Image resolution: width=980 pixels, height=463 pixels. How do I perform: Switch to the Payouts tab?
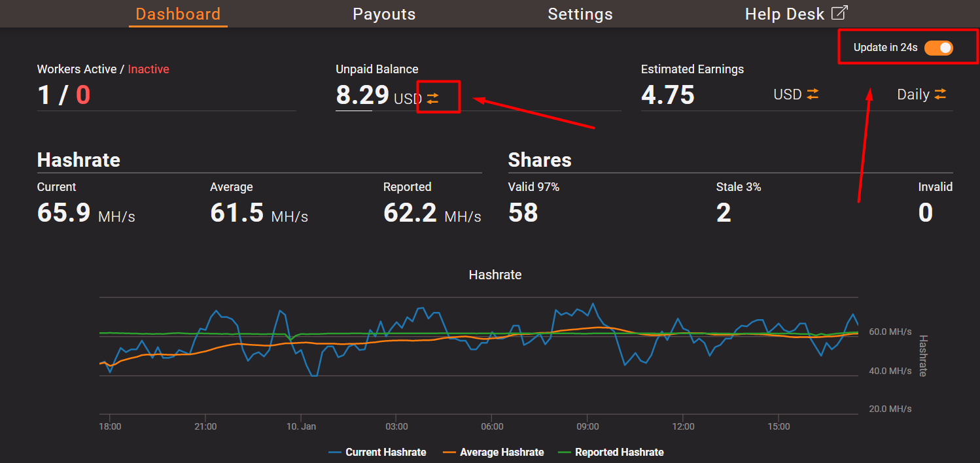(384, 14)
